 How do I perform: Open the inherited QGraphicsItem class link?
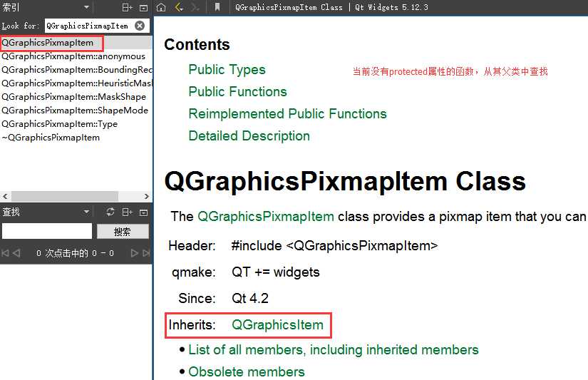click(277, 325)
